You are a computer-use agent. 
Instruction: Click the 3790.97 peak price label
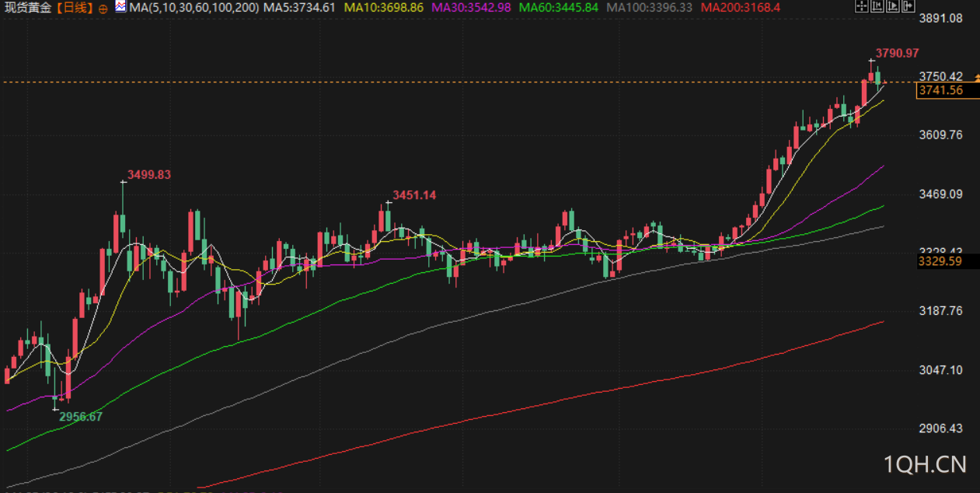897,53
